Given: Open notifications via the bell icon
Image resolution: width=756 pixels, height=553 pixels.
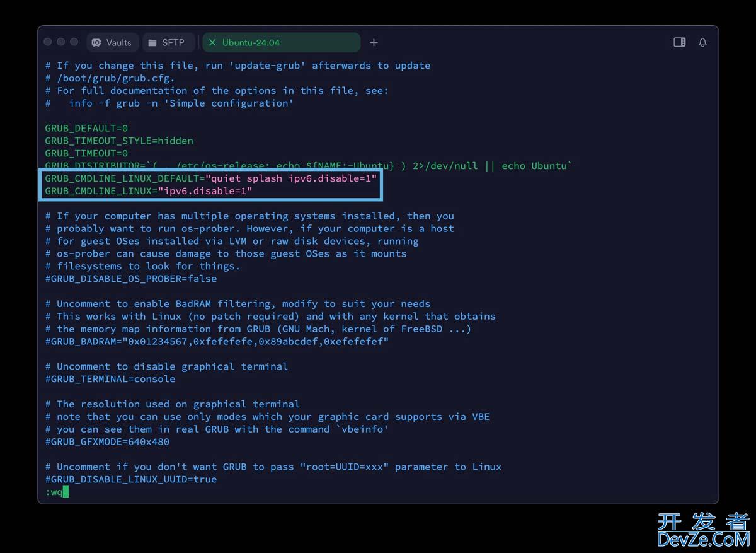Looking at the screenshot, I should coord(702,42).
